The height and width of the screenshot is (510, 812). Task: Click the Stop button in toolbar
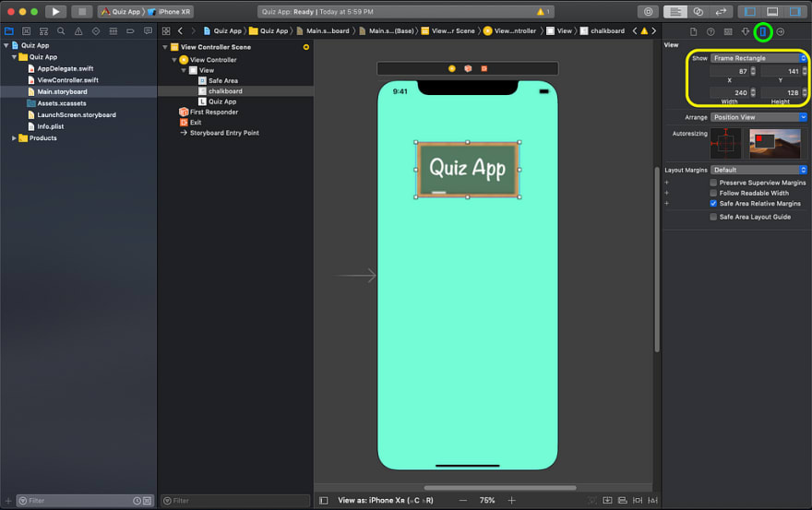[82, 11]
